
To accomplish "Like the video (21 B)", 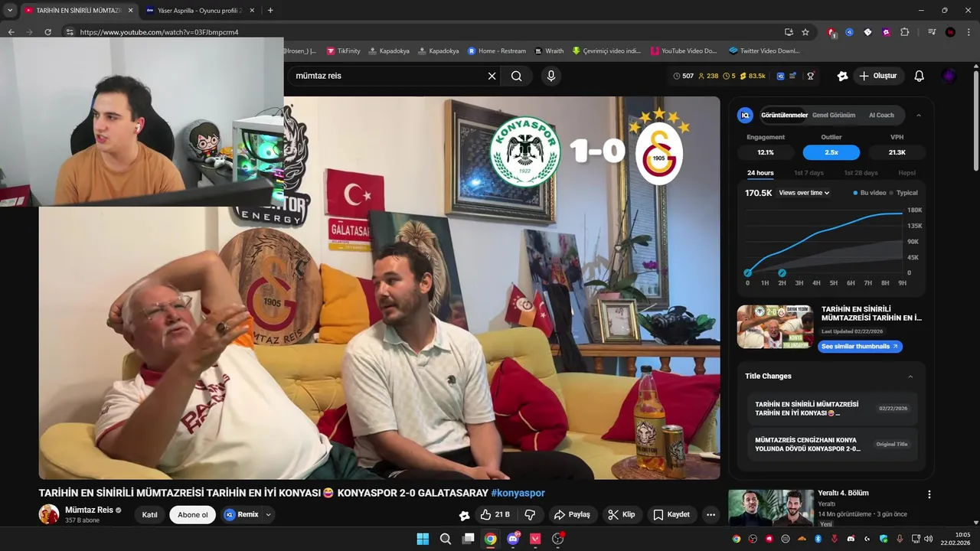I will point(495,514).
